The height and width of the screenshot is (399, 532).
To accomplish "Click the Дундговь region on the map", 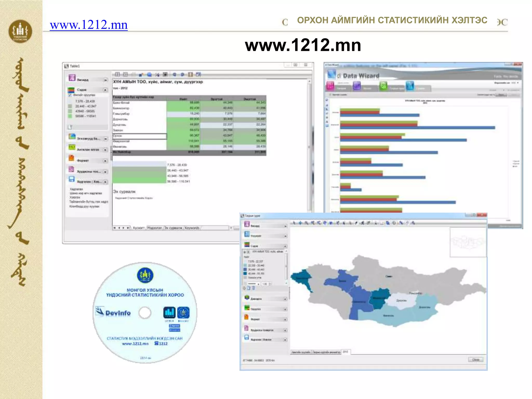I will point(401,301).
